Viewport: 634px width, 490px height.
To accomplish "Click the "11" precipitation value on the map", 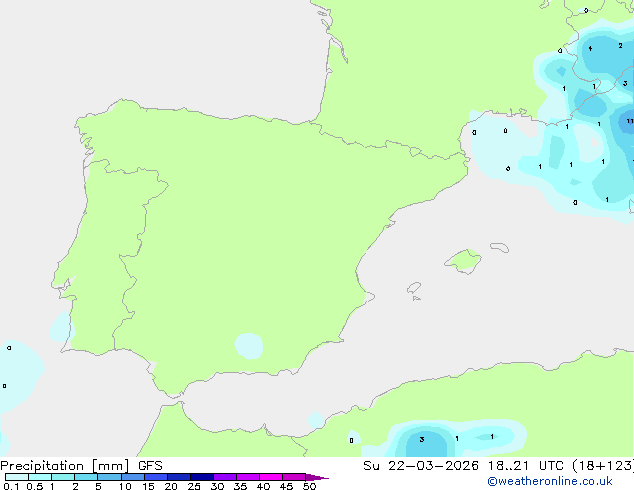I will [630, 121].
